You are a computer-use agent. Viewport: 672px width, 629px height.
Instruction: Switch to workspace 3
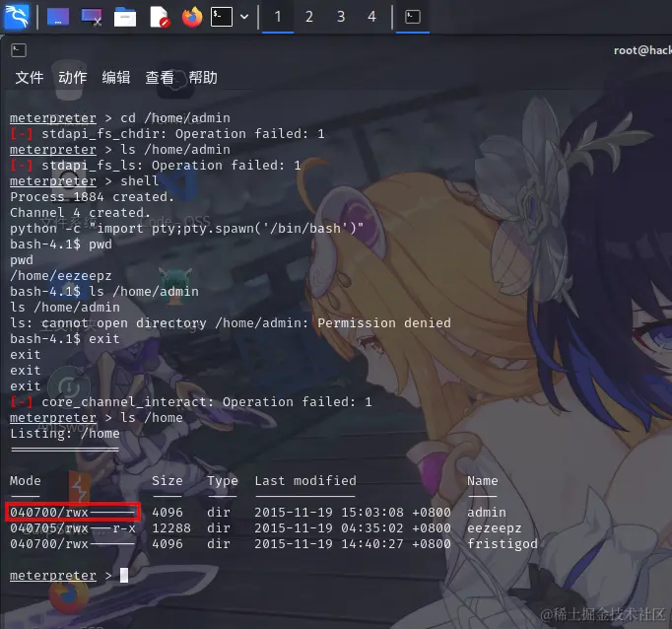[x=341, y=17]
